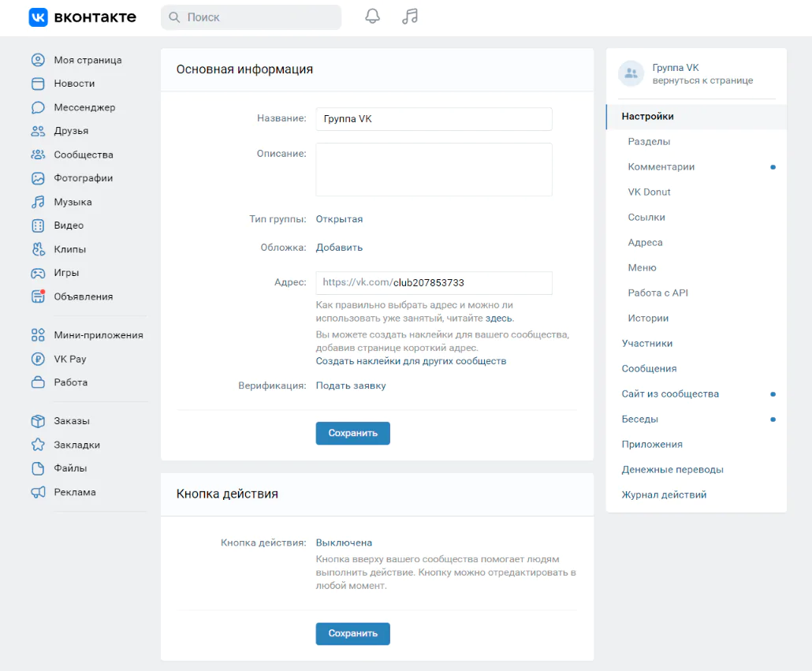The image size is (812, 671).
Task: Focus the Описание text area
Action: (x=434, y=170)
